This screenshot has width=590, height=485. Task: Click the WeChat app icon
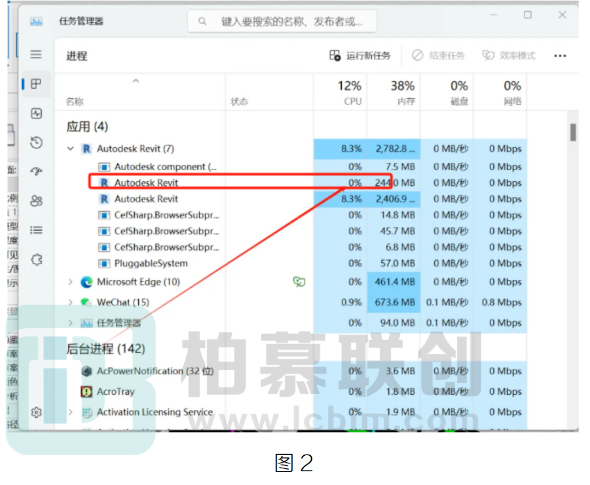87,302
